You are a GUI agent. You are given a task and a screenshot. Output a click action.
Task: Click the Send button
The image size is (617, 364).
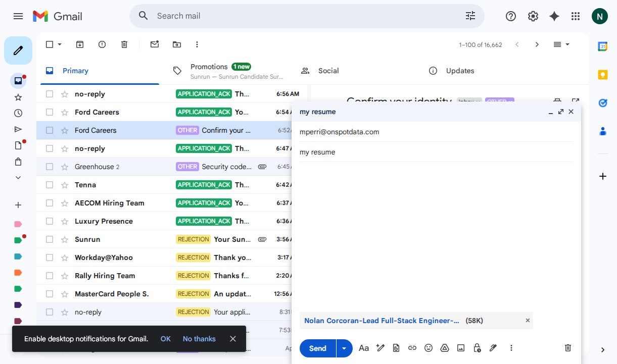coord(317,348)
